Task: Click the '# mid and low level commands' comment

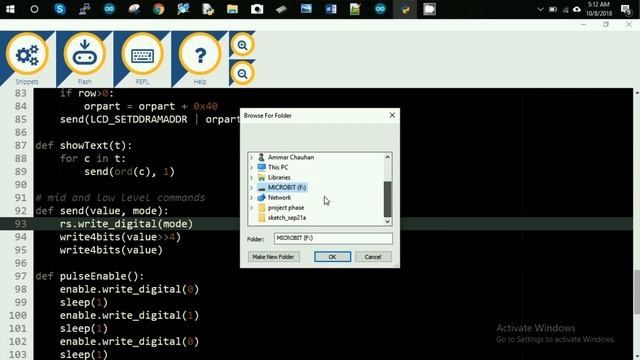Action: click(x=120, y=198)
